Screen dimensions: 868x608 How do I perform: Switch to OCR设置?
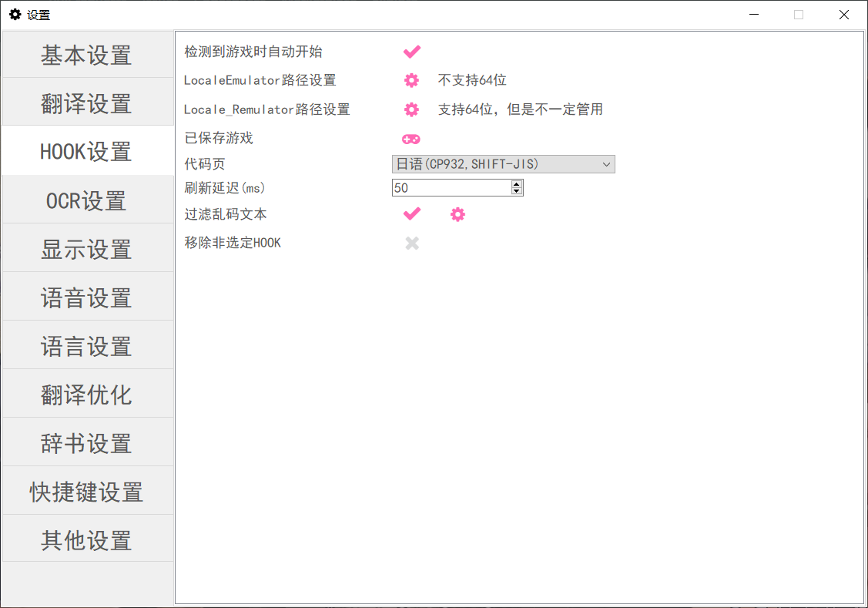(x=87, y=200)
